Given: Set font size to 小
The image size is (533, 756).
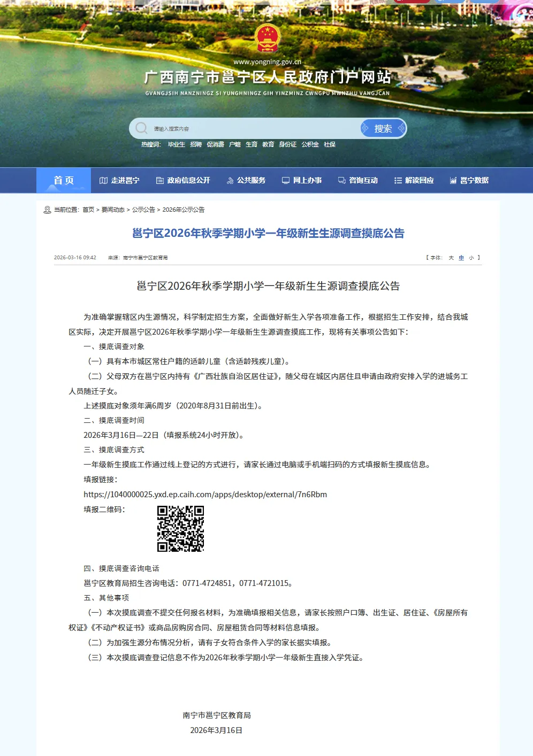Looking at the screenshot, I should 471,258.
